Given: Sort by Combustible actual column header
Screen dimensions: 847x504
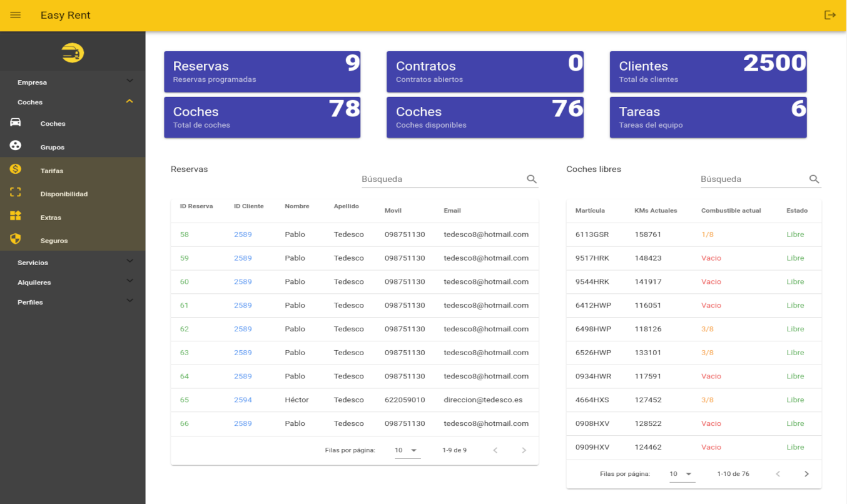Looking at the screenshot, I should 731,211.
